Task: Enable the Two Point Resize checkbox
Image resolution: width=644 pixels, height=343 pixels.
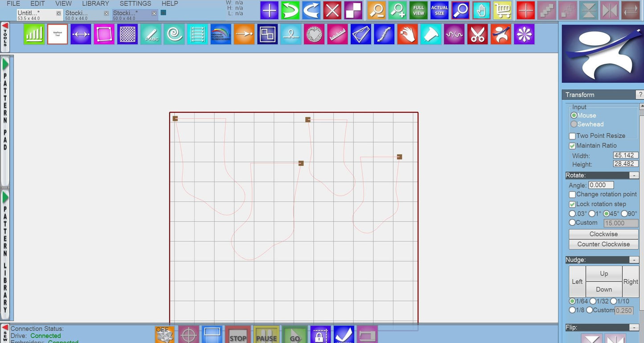Action: pyautogui.click(x=572, y=136)
